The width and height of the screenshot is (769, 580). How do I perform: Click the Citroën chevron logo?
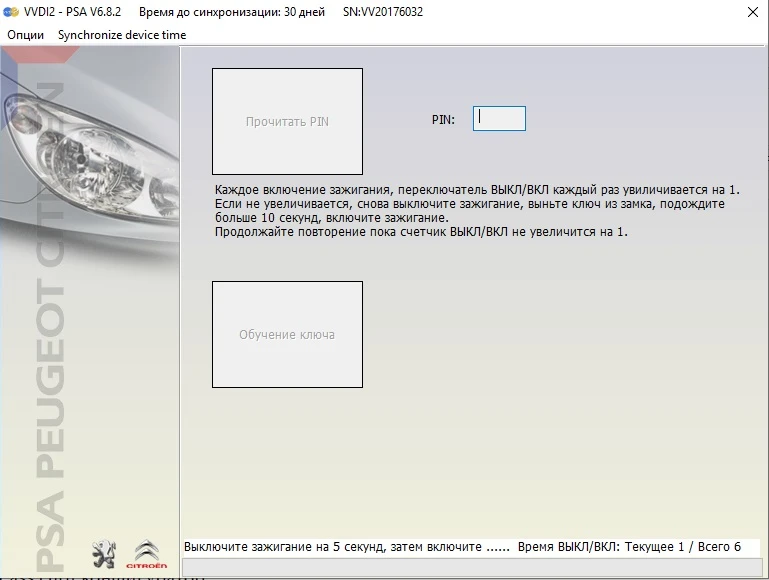tap(147, 554)
